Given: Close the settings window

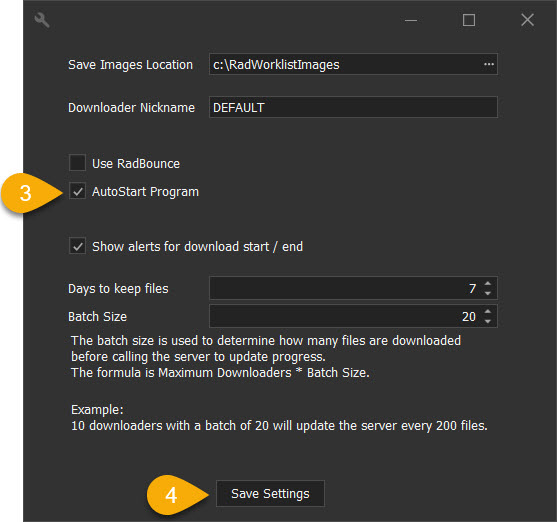Looking at the screenshot, I should (527, 20).
